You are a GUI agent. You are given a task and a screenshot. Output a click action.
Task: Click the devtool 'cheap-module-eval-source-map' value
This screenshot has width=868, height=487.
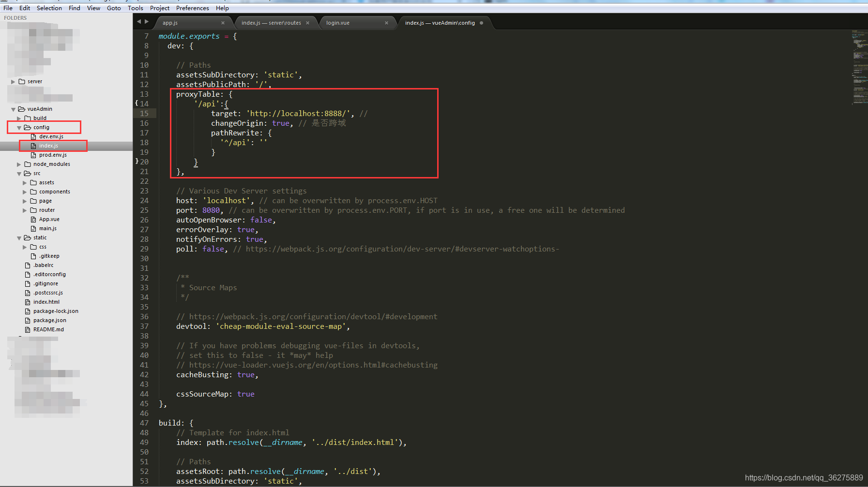tap(281, 326)
